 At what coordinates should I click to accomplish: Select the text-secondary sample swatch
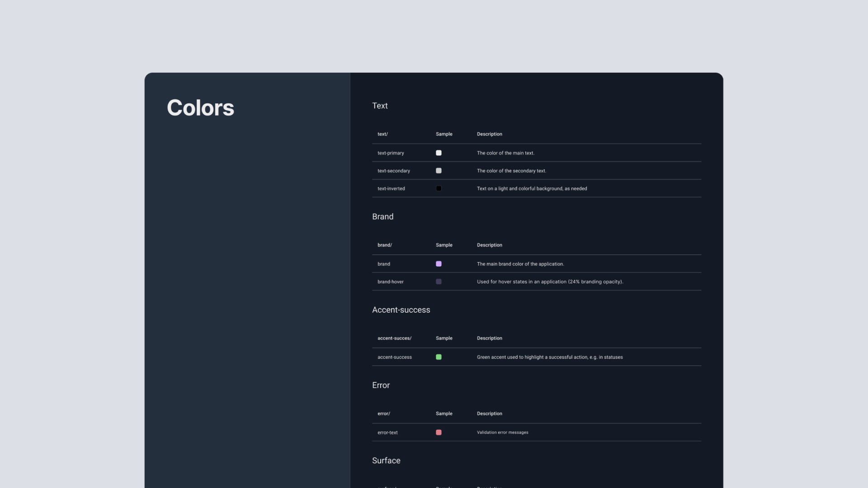pyautogui.click(x=439, y=170)
